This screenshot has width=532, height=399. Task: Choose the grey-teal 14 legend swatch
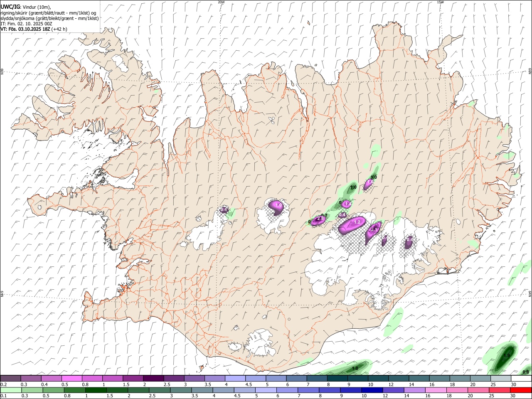pos(419,378)
